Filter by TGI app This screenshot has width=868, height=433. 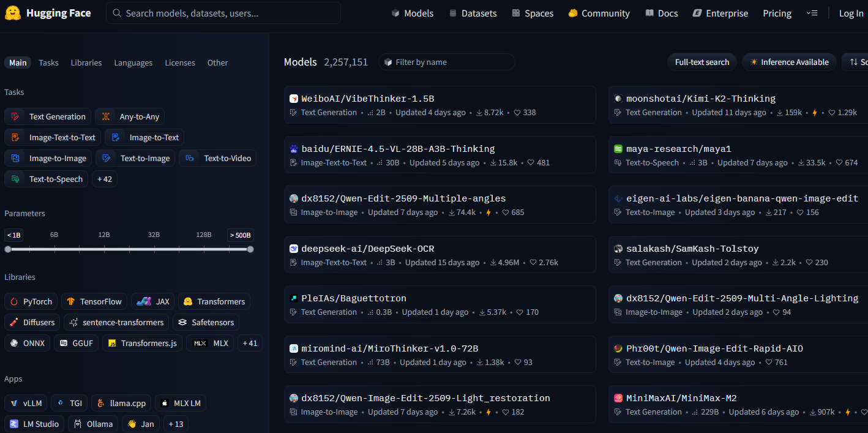[x=69, y=403]
